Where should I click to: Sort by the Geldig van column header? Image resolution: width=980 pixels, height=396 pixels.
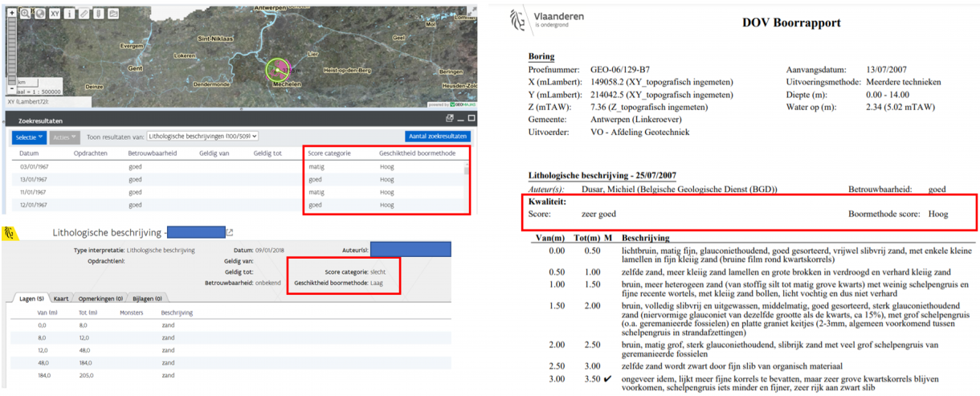click(x=213, y=153)
